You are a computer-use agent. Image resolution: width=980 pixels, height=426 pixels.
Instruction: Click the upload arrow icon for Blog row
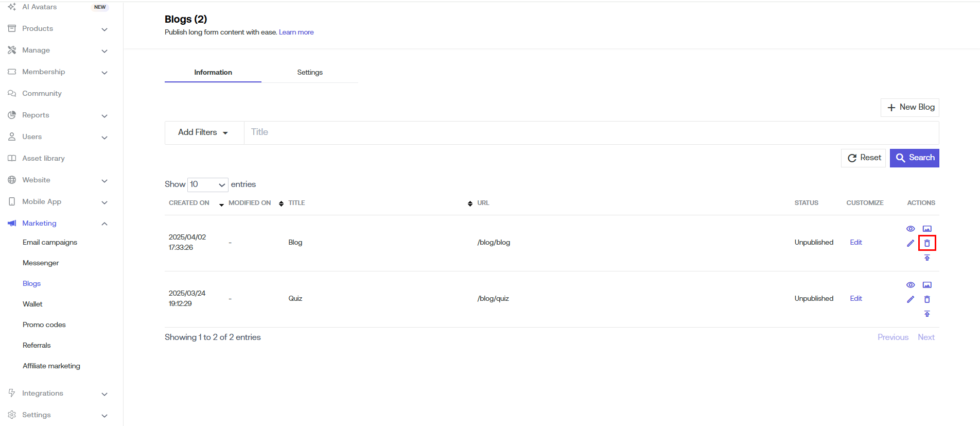[x=926, y=258]
